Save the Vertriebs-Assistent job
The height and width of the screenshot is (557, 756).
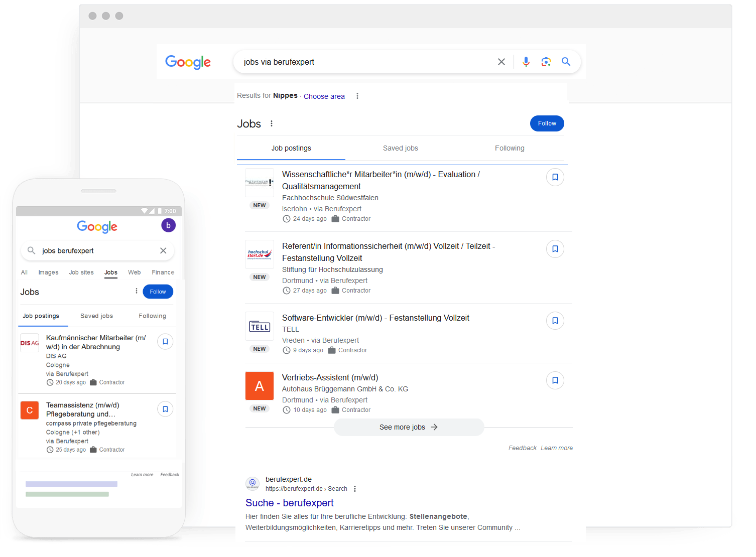tap(555, 380)
